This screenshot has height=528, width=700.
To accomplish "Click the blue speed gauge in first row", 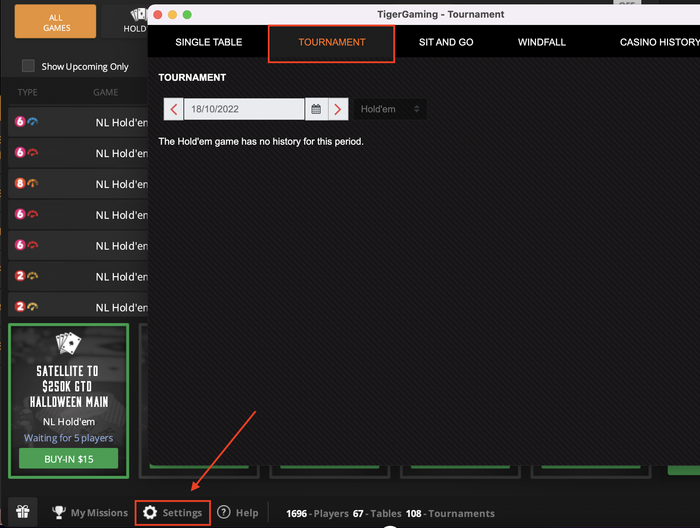I will [33, 121].
